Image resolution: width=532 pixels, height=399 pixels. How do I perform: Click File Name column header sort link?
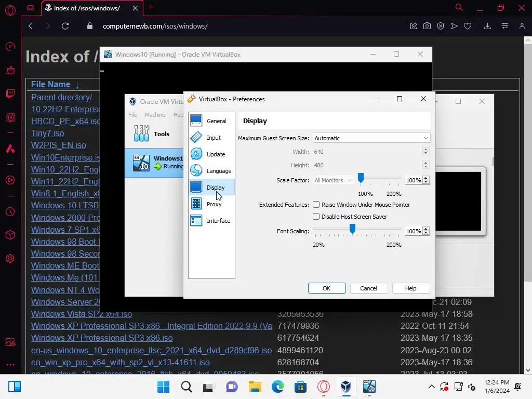[51, 84]
